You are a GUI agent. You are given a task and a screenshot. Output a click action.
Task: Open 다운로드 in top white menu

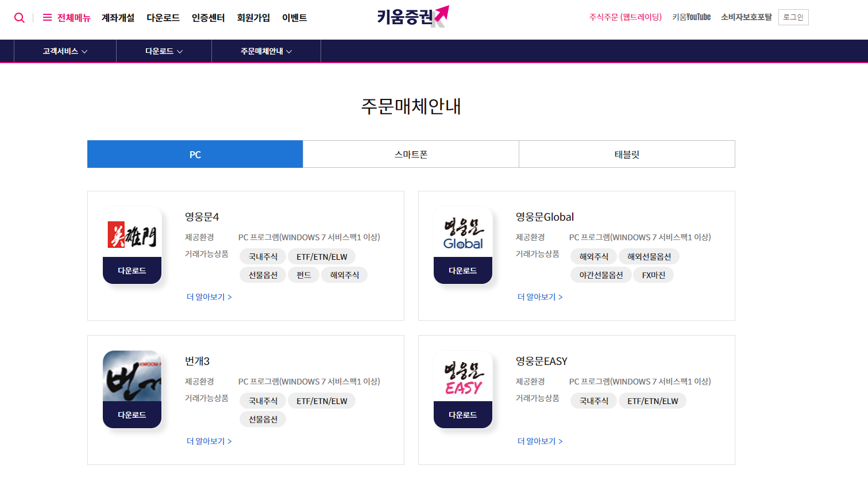(x=163, y=18)
